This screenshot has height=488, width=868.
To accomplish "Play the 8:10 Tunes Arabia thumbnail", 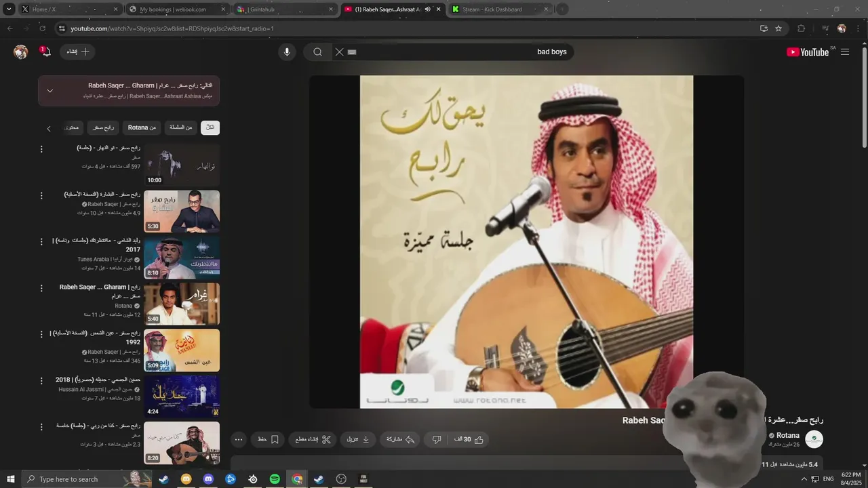I will coord(182,258).
